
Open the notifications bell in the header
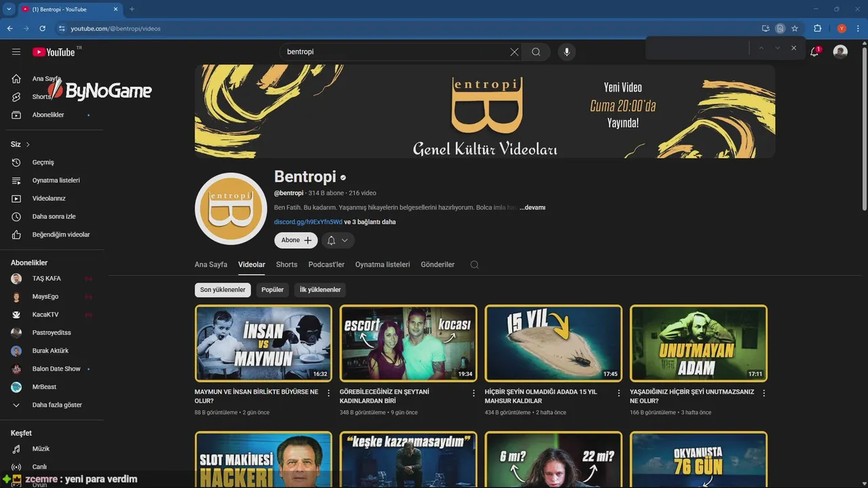click(814, 52)
